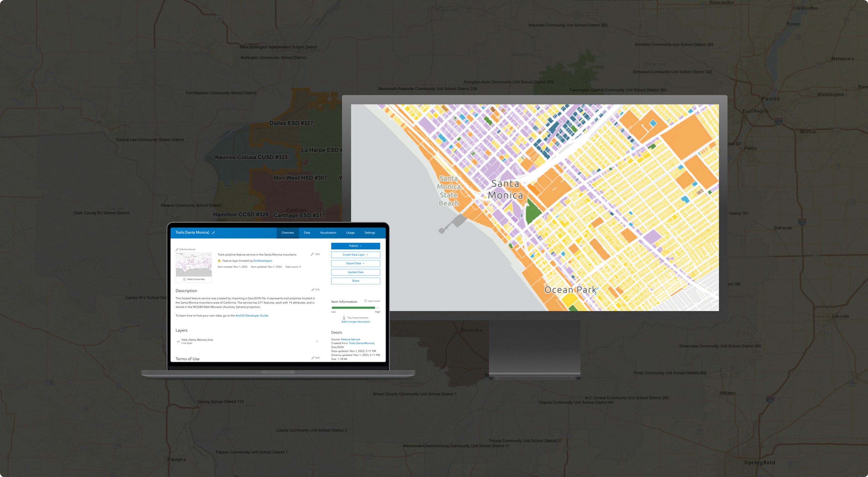Click the Item Information green progress bar
Viewport: 868px width, 477px height.
353,307
